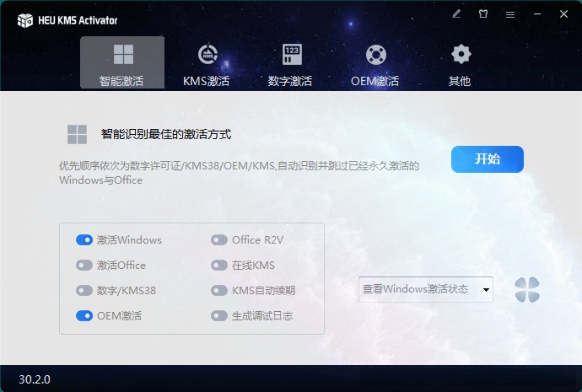Open the shirt skin theme icon
The height and width of the screenshot is (392, 582).
coord(483,14)
